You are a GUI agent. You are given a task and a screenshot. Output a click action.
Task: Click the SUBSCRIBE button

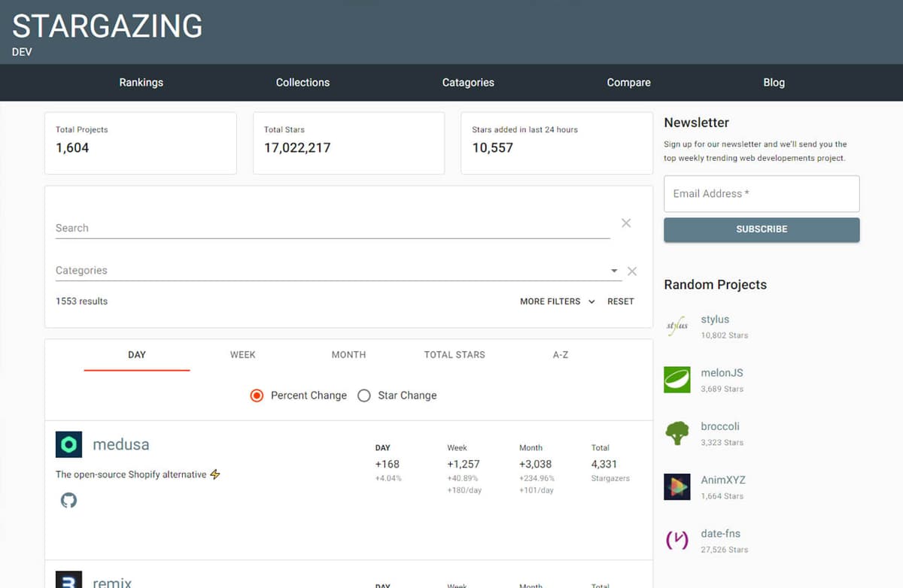coord(762,229)
